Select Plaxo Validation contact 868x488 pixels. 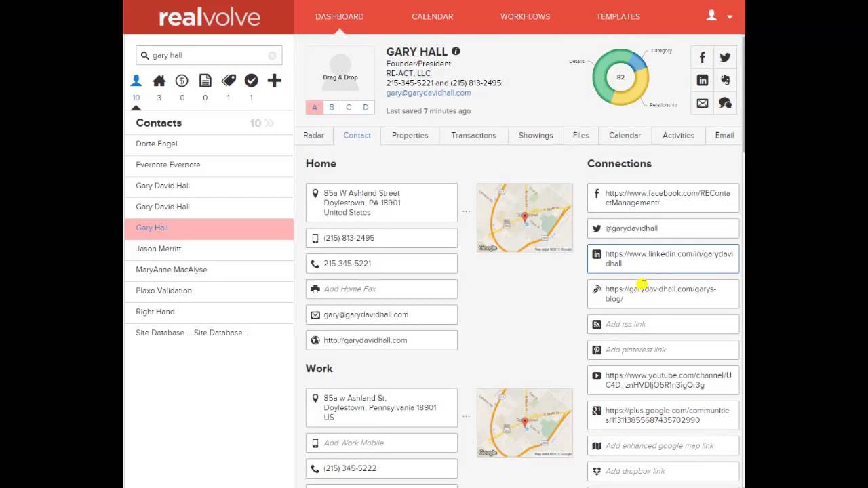pos(209,291)
